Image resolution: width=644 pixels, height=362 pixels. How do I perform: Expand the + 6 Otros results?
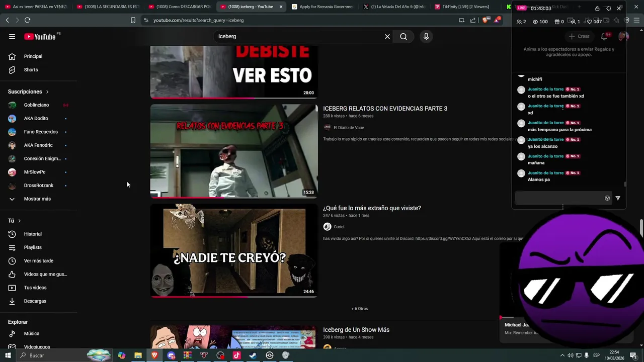[x=360, y=309]
